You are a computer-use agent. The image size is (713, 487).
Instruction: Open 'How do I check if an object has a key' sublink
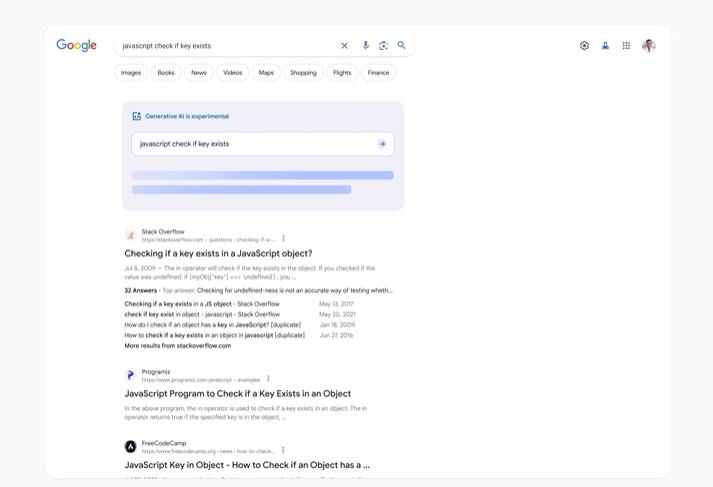[x=212, y=325]
